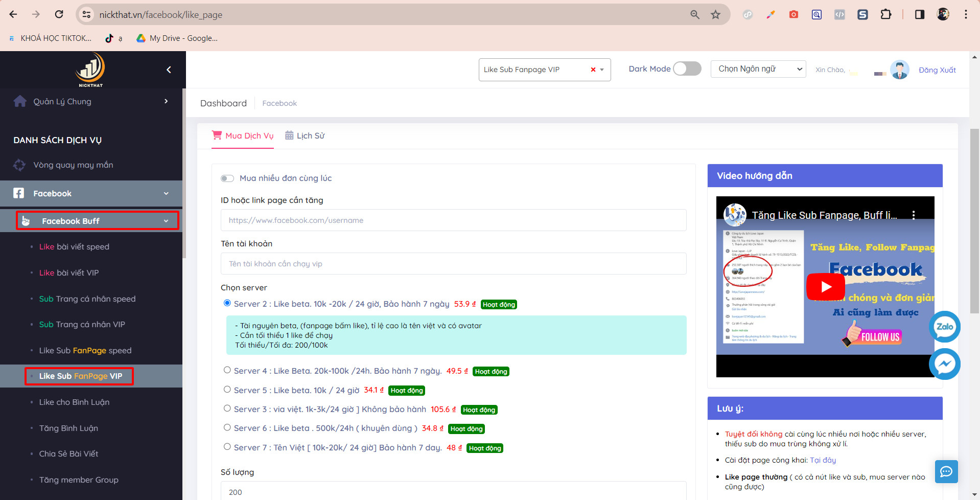The width and height of the screenshot is (980, 500).
Task: Open Tăng member Group menu item
Action: pos(79,480)
